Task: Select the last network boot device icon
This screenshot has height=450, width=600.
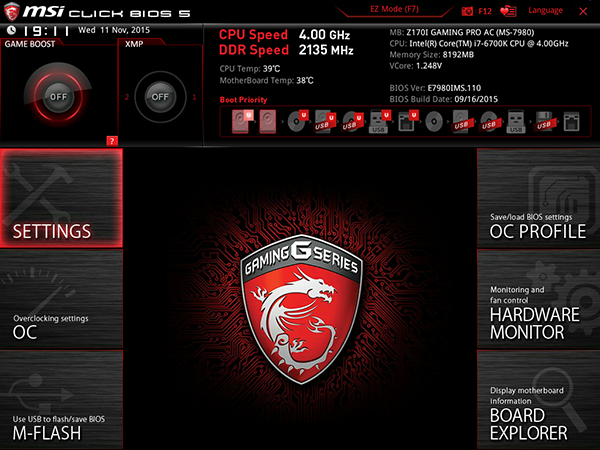Action: [571, 122]
